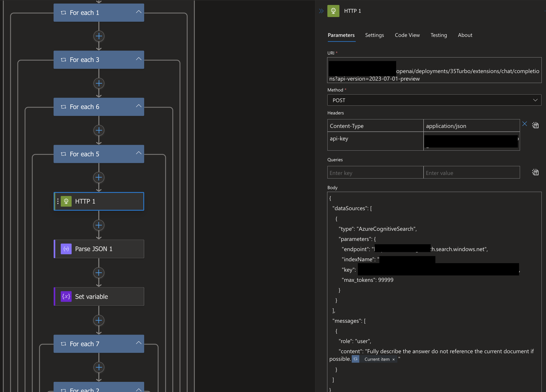The height and width of the screenshot is (392, 546).
Task: Open the Method POST dropdown
Action: coord(434,100)
